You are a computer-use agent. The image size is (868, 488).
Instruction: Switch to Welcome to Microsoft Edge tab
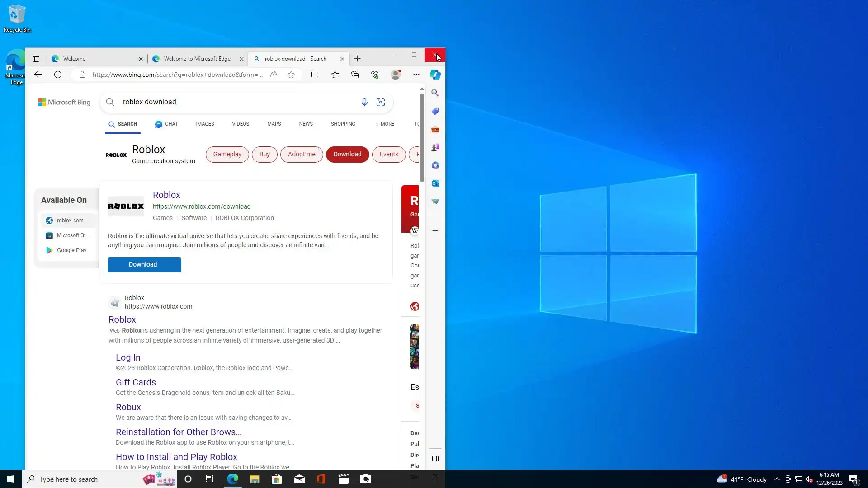pos(197,59)
